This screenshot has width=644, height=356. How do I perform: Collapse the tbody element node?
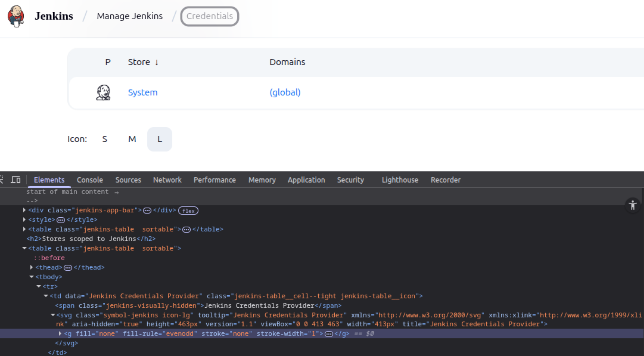(31, 277)
